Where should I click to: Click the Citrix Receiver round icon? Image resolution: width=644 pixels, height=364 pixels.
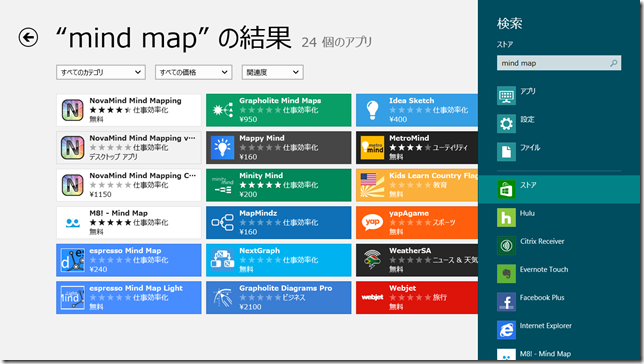coord(506,246)
